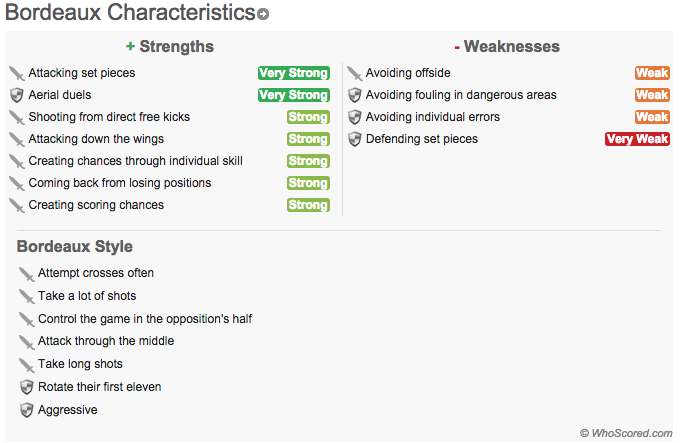Click sword icon next to Attacking set pieces
681x443 pixels.
17,73
